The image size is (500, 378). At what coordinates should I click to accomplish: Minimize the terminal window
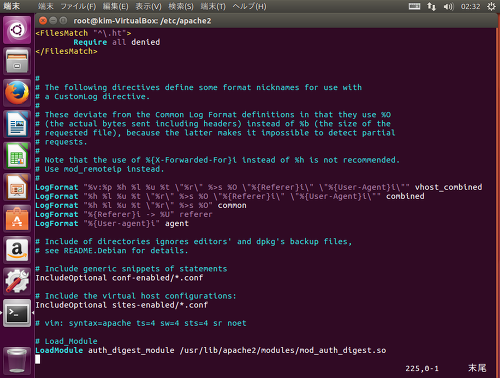(53, 21)
